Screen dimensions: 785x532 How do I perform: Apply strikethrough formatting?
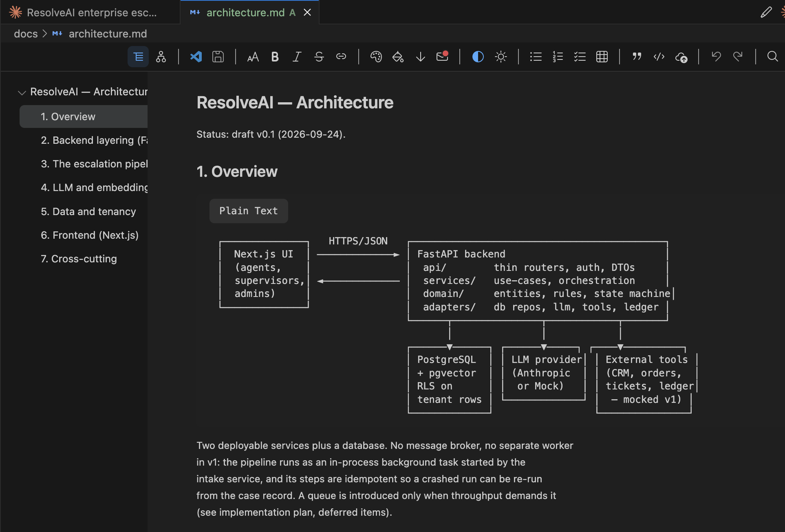coord(319,57)
